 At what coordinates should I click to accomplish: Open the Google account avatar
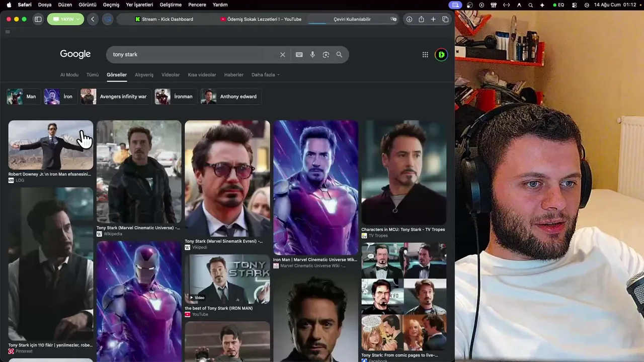click(x=441, y=54)
